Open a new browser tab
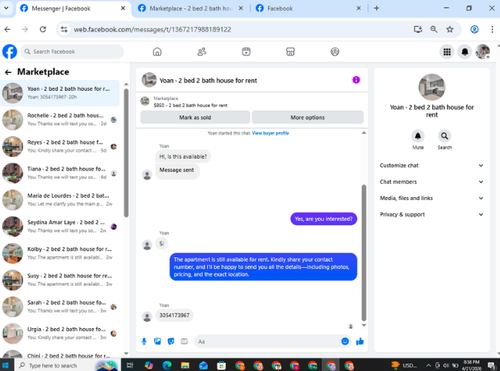500x371 pixels. click(x=376, y=8)
